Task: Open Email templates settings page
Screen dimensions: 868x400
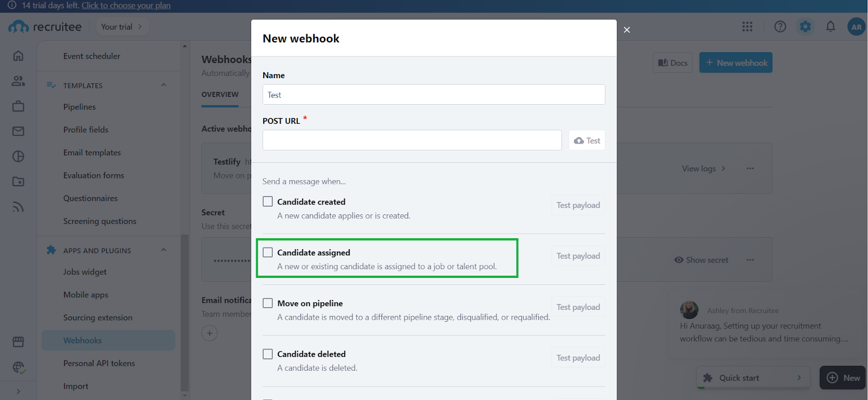Action: (x=92, y=153)
